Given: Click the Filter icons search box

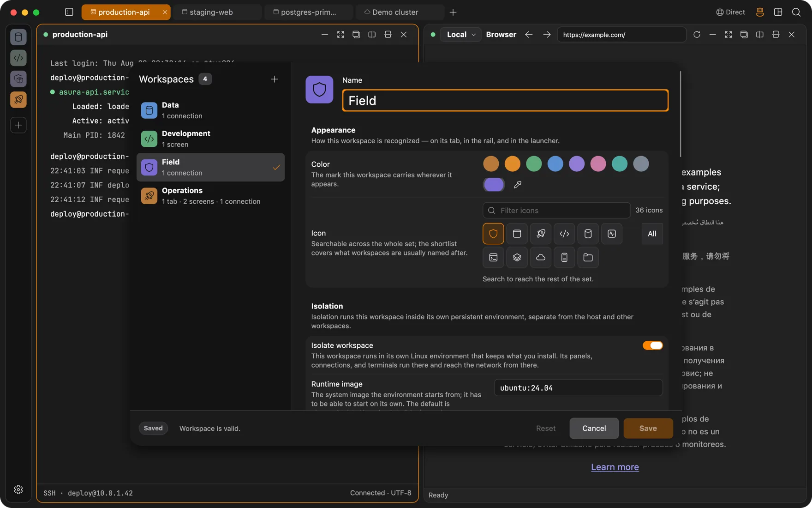Looking at the screenshot, I should pos(556,211).
